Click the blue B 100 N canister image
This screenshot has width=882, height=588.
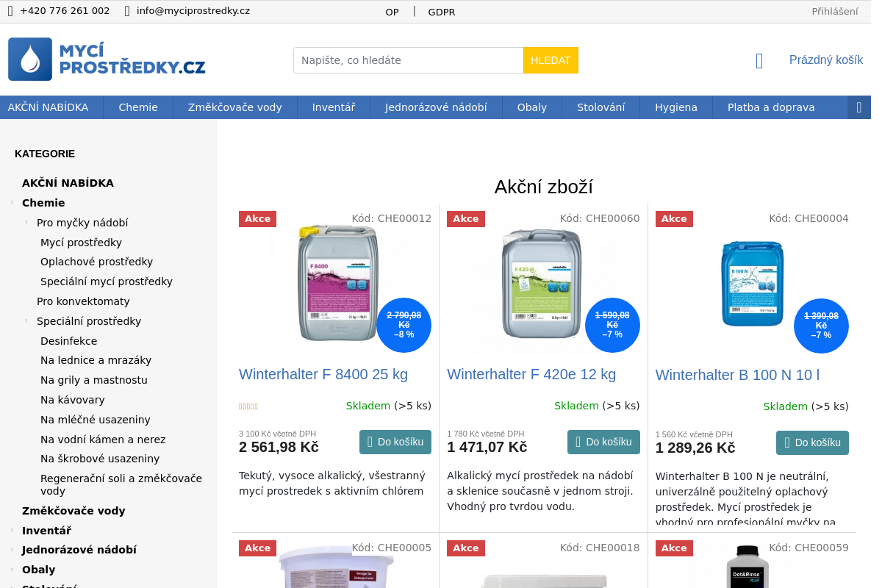coord(752,283)
